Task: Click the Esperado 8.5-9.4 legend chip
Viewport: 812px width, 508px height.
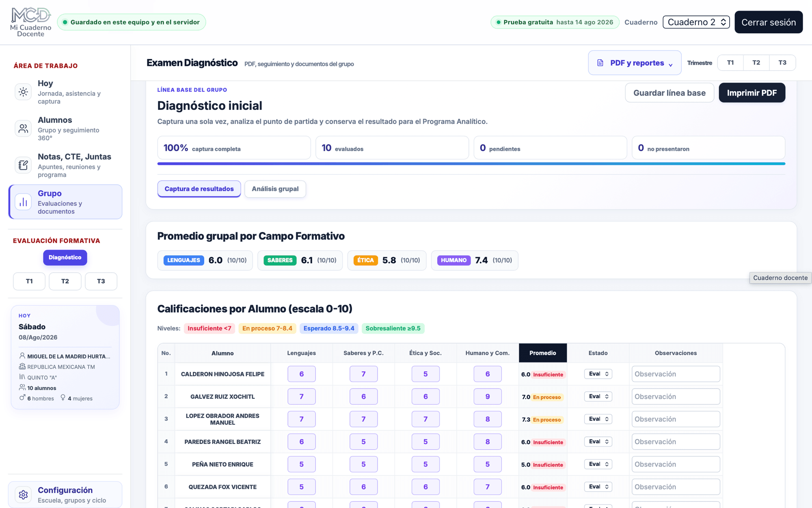Action: pos(329,328)
